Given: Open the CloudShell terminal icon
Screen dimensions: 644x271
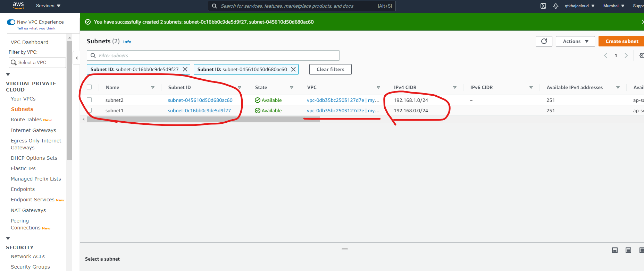Looking at the screenshot, I should [543, 6].
